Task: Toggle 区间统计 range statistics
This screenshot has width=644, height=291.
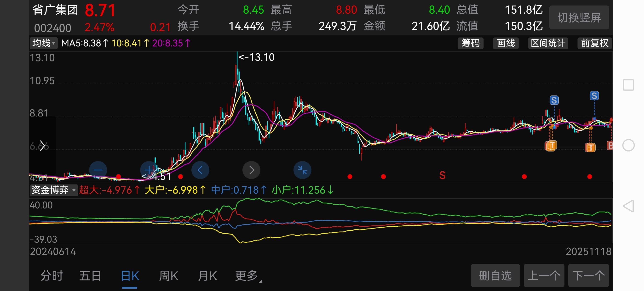Action: (x=548, y=43)
